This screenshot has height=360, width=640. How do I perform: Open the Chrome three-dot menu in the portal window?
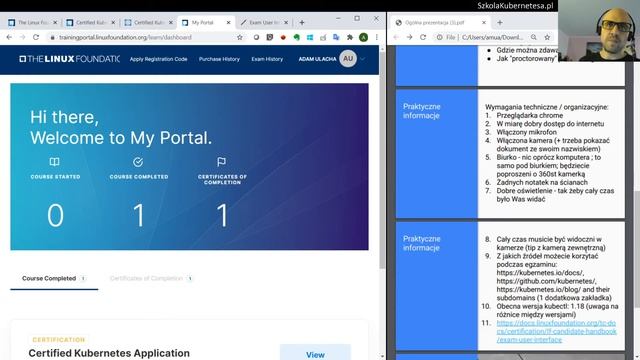(376, 37)
